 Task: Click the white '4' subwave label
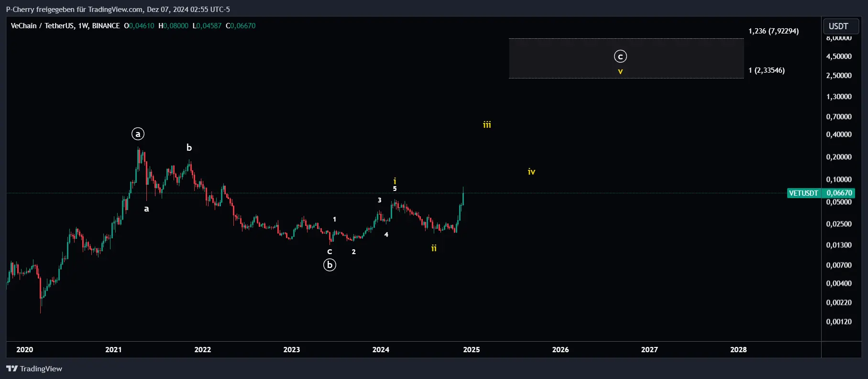(386, 234)
